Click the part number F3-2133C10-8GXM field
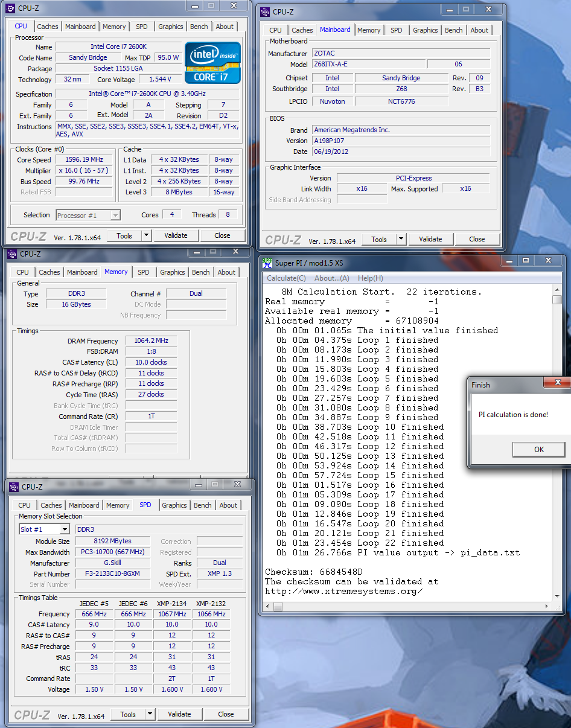571x728 pixels. coord(112,573)
